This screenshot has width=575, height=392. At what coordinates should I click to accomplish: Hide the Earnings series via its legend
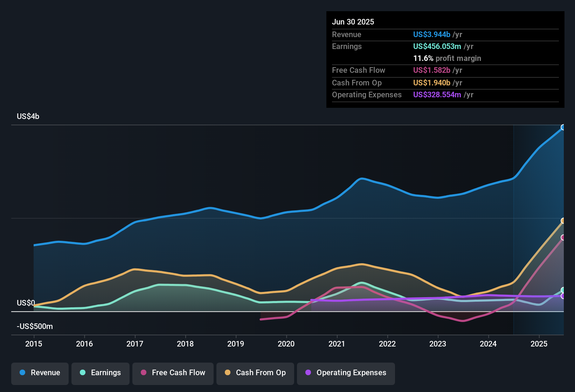coord(101,373)
